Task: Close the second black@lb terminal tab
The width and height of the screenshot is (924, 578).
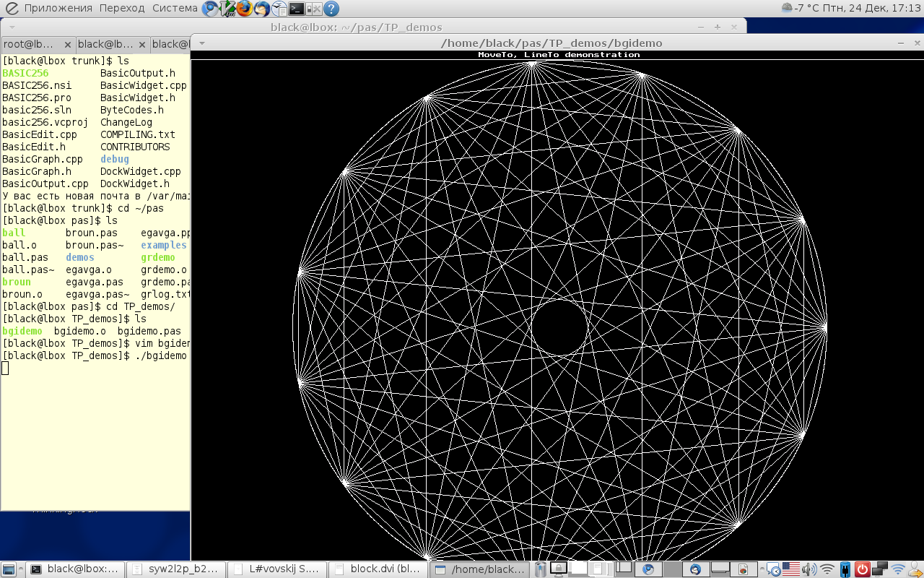Action: (141, 45)
